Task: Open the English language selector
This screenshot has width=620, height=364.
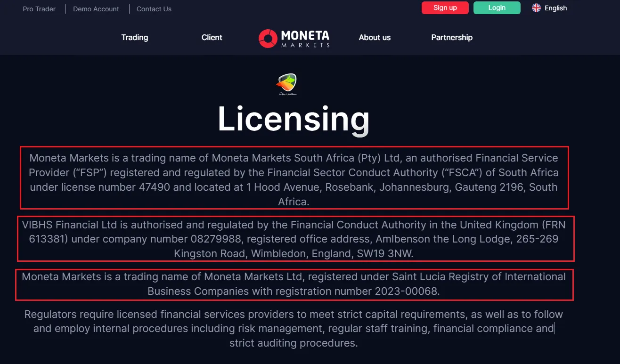Action: point(555,8)
